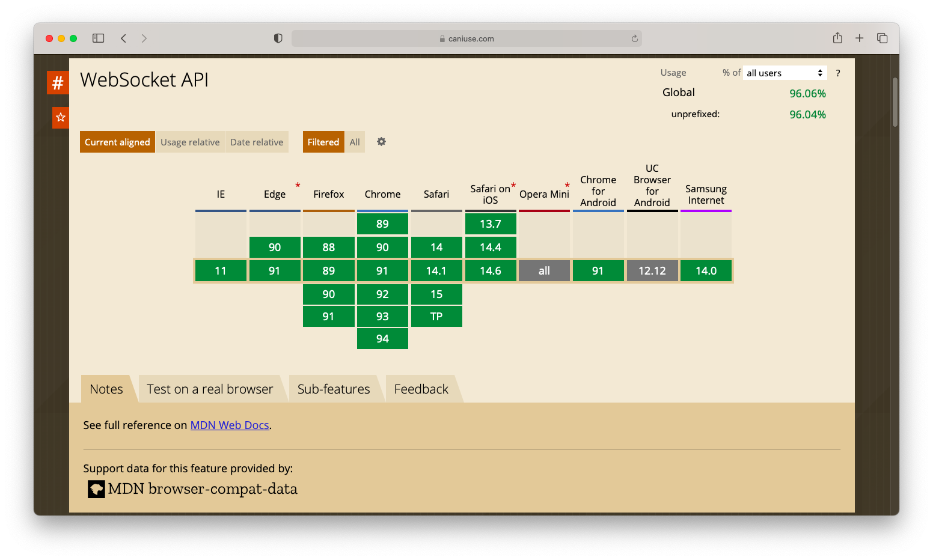Click the unprefixed 96.04% value
The height and width of the screenshot is (560, 933).
tap(807, 114)
